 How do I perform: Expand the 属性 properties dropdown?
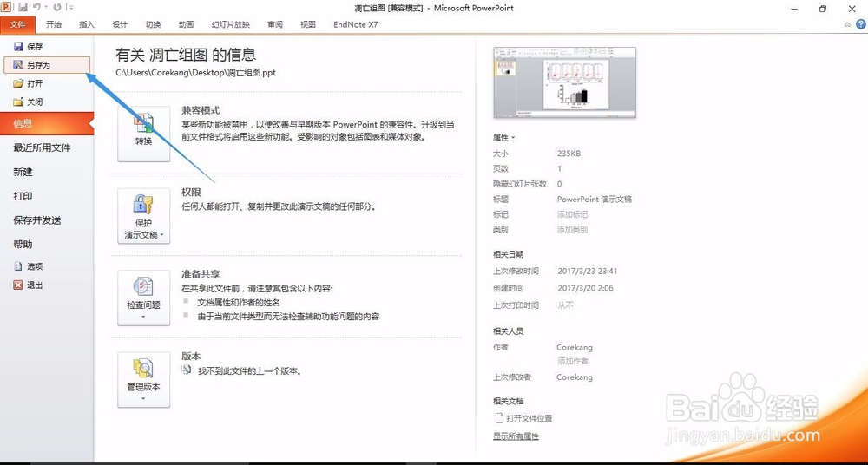pyautogui.click(x=503, y=137)
